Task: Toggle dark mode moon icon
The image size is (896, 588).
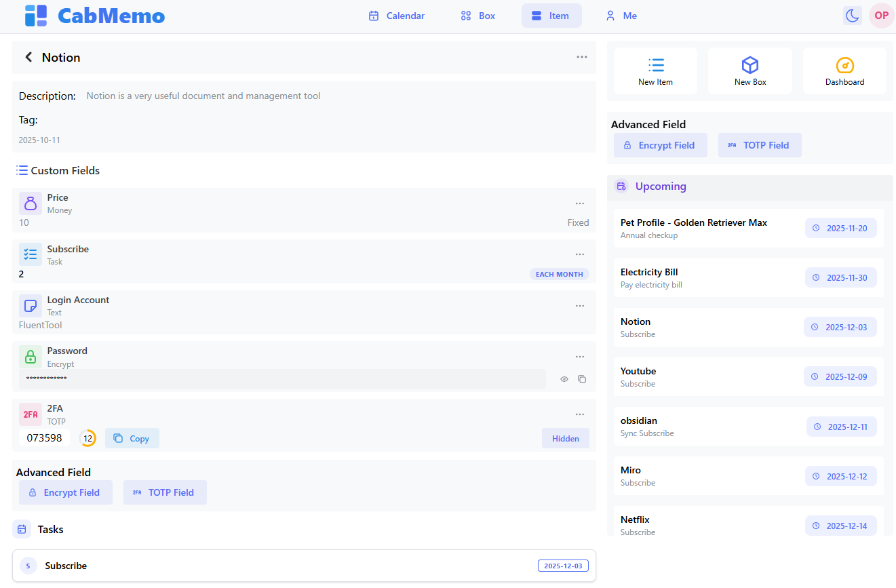Action: (852, 16)
